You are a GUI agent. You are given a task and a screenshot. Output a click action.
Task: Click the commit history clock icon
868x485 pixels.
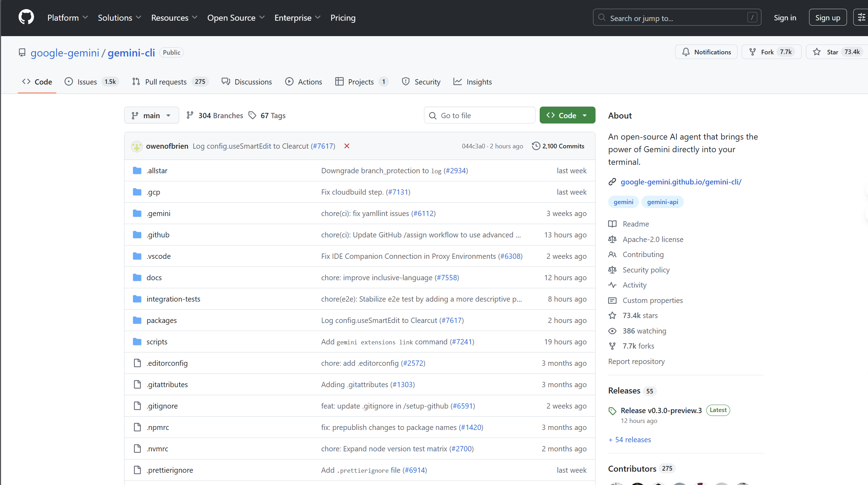pyautogui.click(x=536, y=146)
